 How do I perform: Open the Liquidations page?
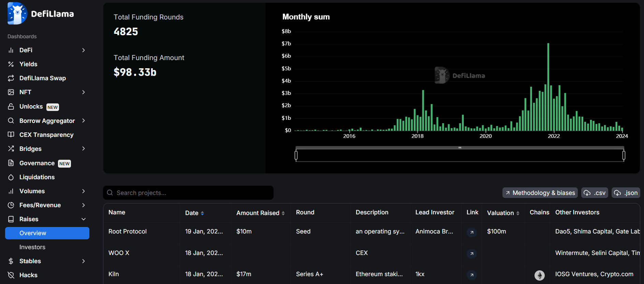click(37, 177)
